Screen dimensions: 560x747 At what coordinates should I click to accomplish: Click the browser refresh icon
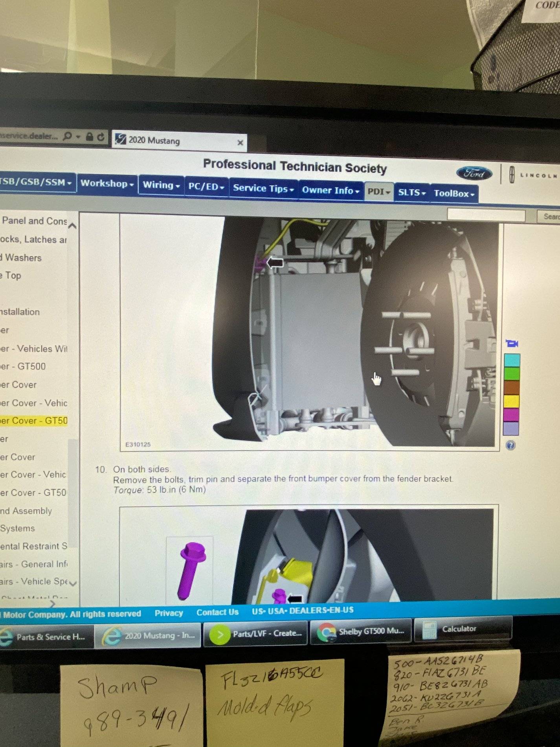click(101, 136)
